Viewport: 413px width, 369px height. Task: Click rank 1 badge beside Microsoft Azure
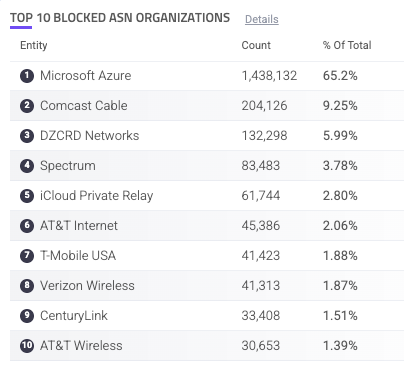[27, 76]
